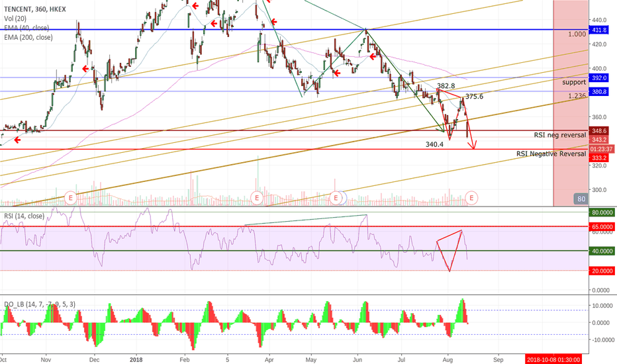
Task: Click the DO_LB (14, 7, -7, 9, 5, 3) legend
Action: pos(40,304)
